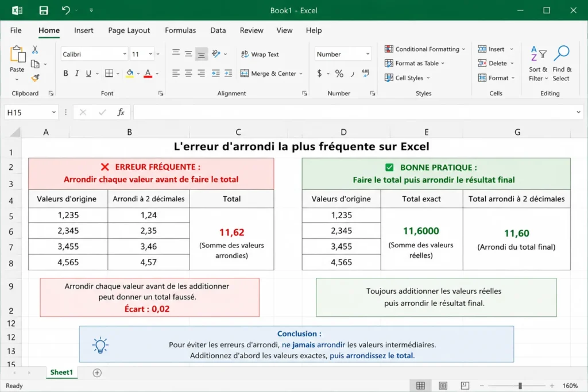Toggle Underline formatting
This screenshot has width=588, height=392.
coord(88,73)
